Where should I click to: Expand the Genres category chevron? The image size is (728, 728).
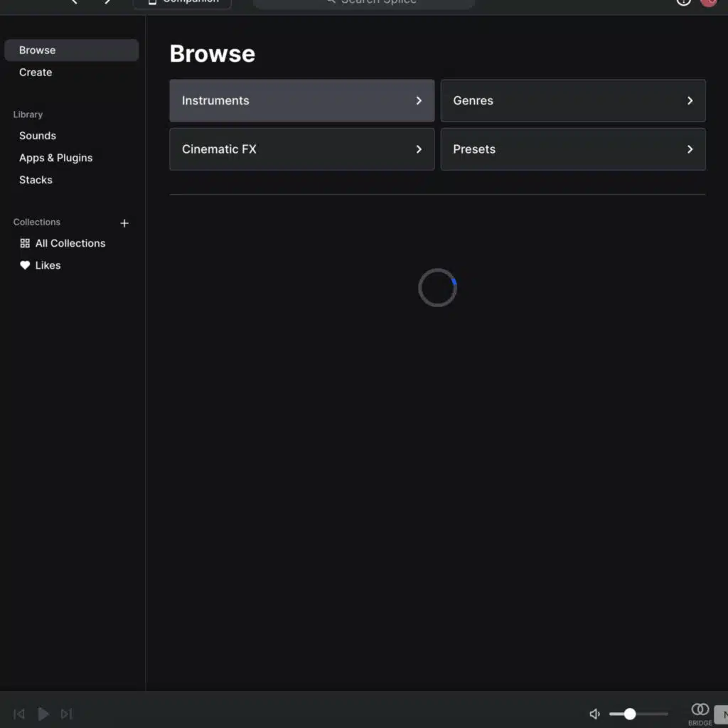click(x=690, y=101)
